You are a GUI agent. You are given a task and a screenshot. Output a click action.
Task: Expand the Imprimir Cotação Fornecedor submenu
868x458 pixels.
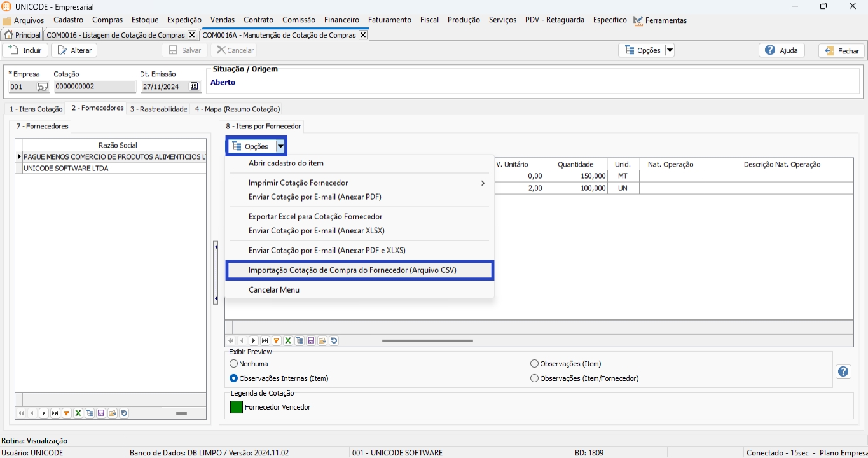483,183
